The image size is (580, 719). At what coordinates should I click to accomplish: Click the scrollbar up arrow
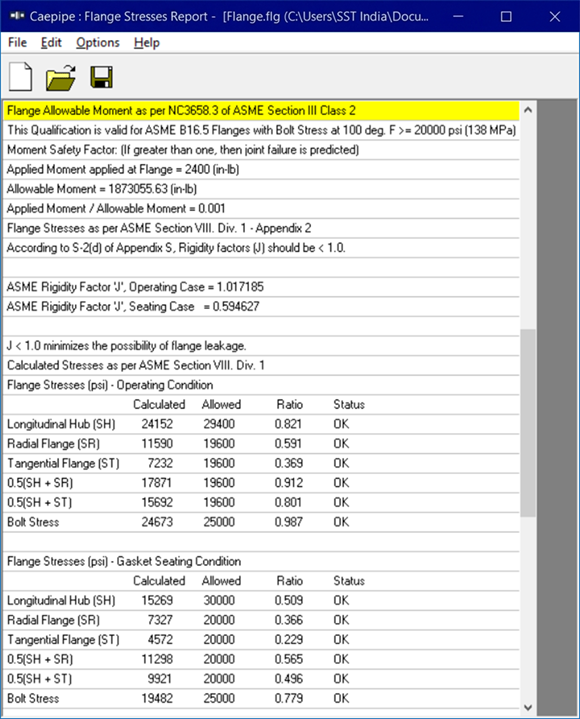[x=528, y=110]
